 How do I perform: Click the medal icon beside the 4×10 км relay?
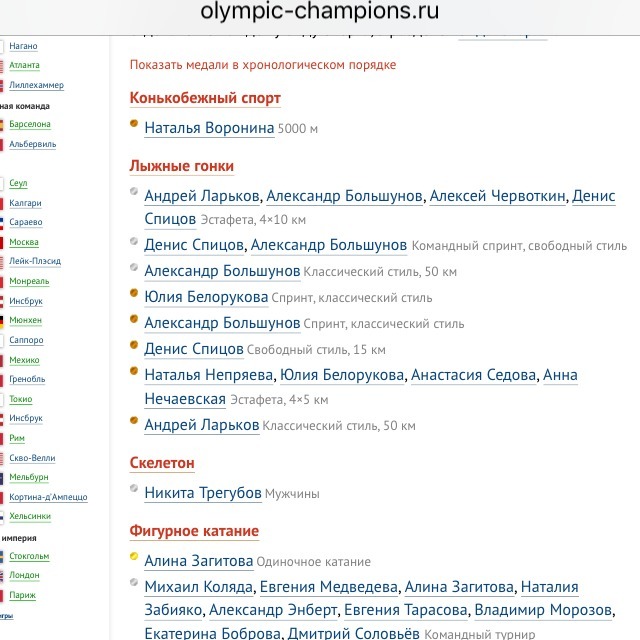[135, 193]
